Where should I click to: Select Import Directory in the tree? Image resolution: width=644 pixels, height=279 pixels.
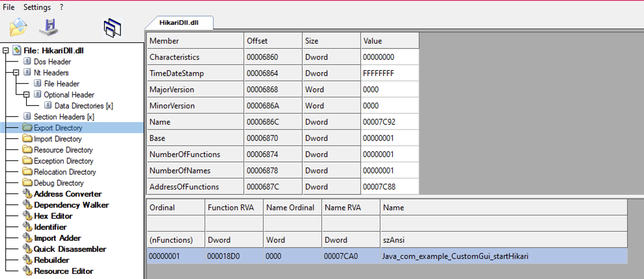tap(57, 139)
